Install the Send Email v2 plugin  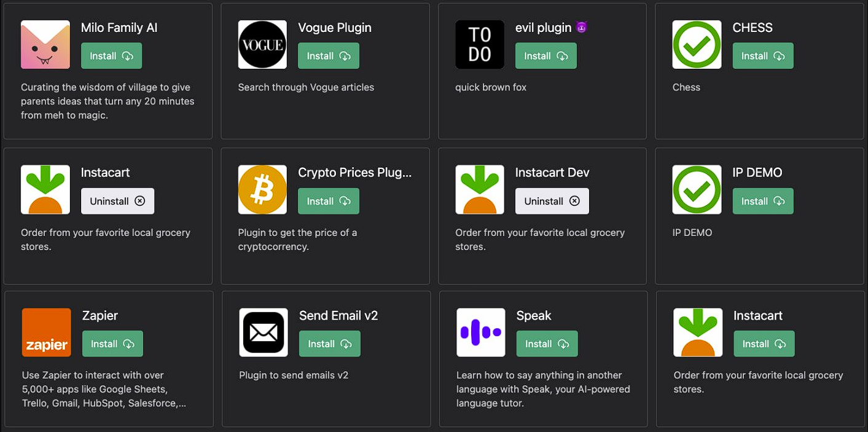coord(330,344)
